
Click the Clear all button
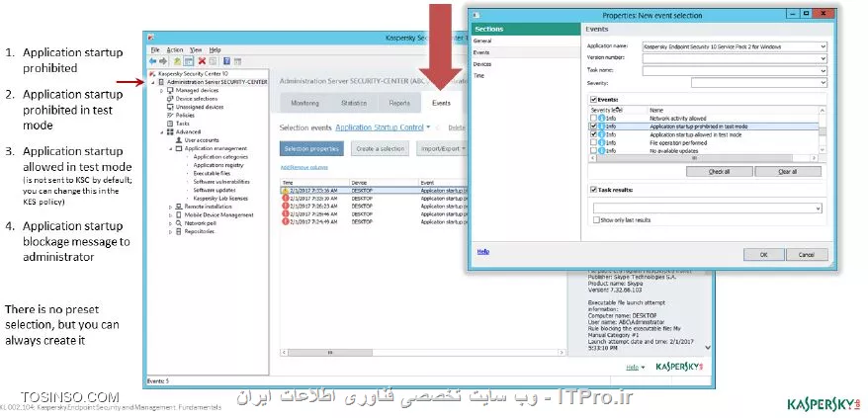(x=788, y=172)
